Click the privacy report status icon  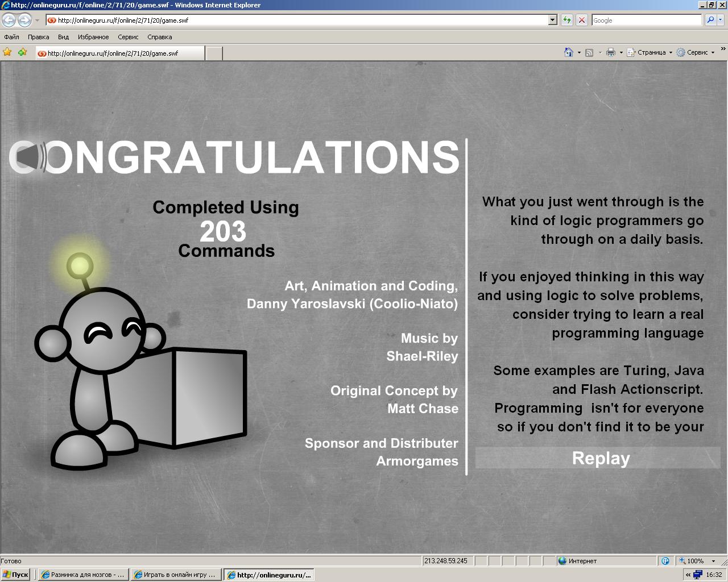[665, 561]
